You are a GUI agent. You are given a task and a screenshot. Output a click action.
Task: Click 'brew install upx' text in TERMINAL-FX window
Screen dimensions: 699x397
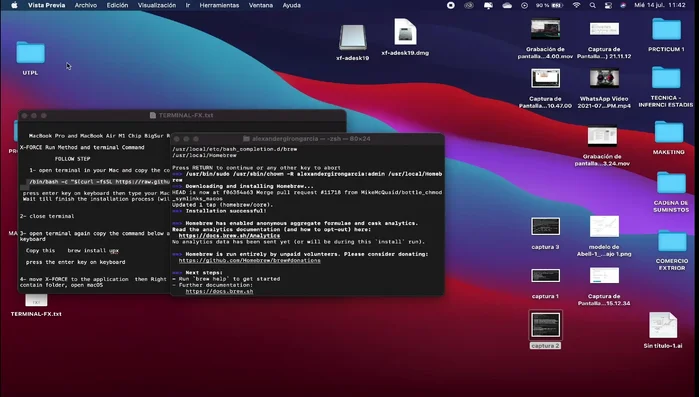click(x=93, y=250)
